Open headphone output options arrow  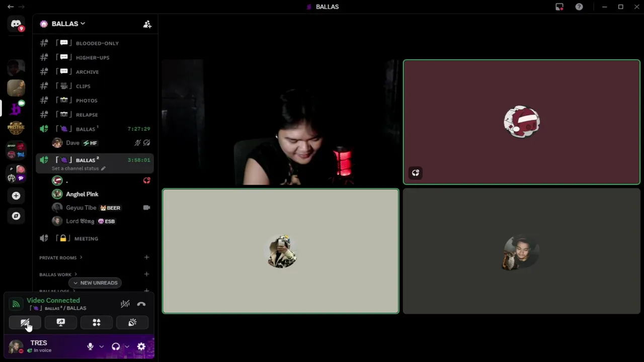127,346
